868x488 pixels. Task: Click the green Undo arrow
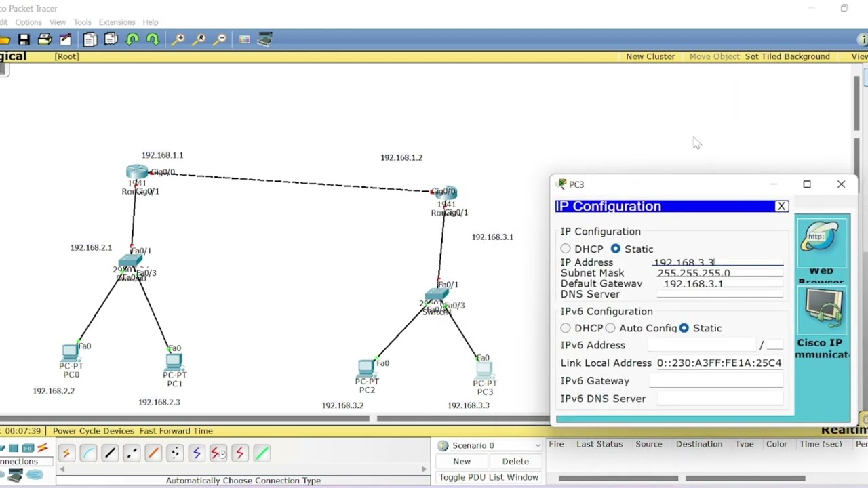click(x=132, y=40)
